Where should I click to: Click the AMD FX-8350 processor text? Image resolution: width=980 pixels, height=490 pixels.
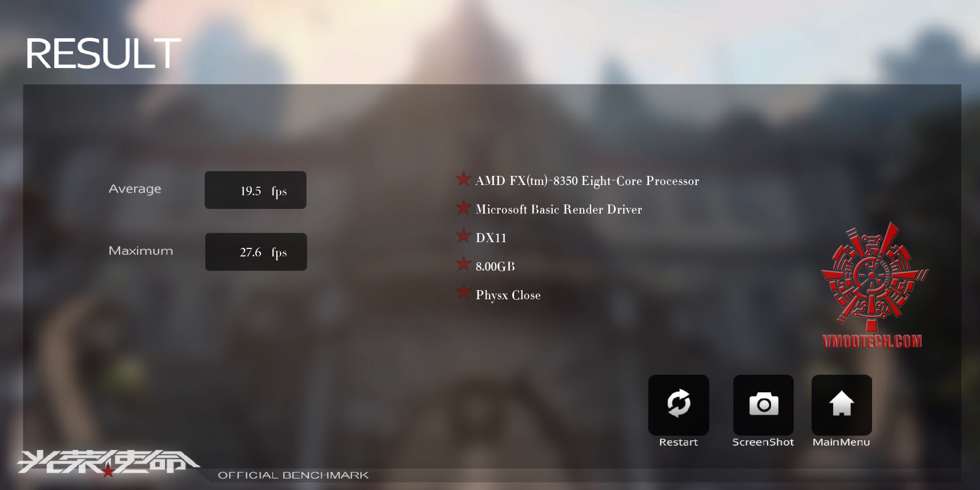[587, 181]
